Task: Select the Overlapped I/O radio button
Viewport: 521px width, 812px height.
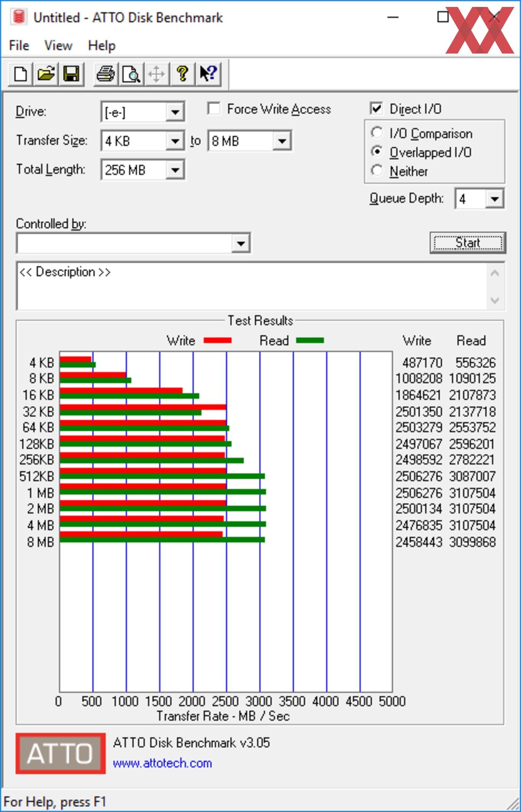Action: [x=377, y=151]
